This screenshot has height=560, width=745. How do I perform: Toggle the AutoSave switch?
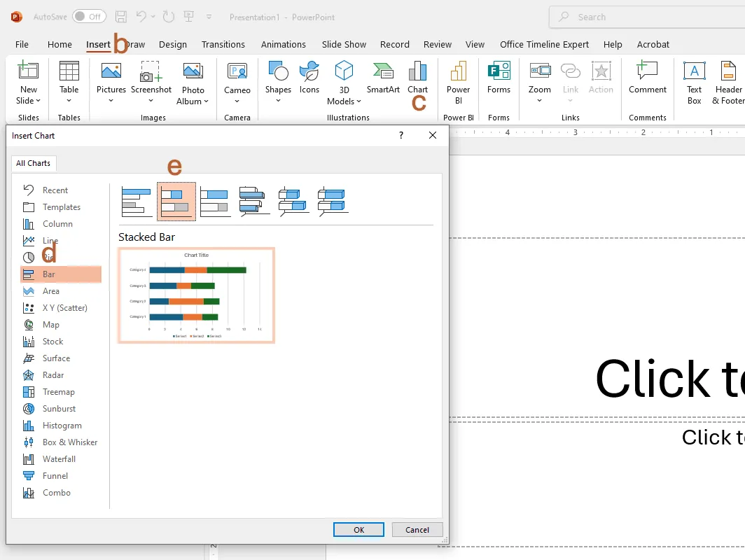click(x=89, y=16)
